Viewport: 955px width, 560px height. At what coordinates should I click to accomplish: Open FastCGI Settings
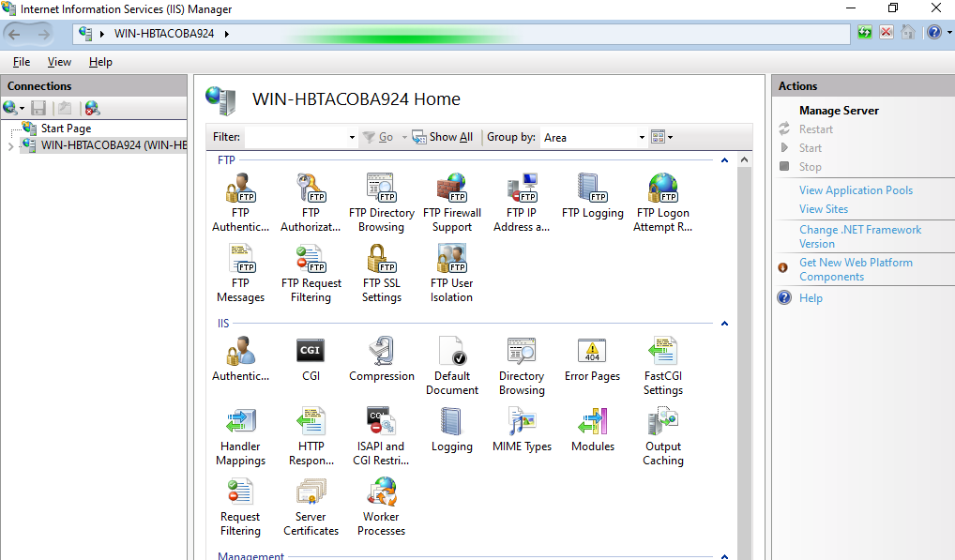pos(663,366)
